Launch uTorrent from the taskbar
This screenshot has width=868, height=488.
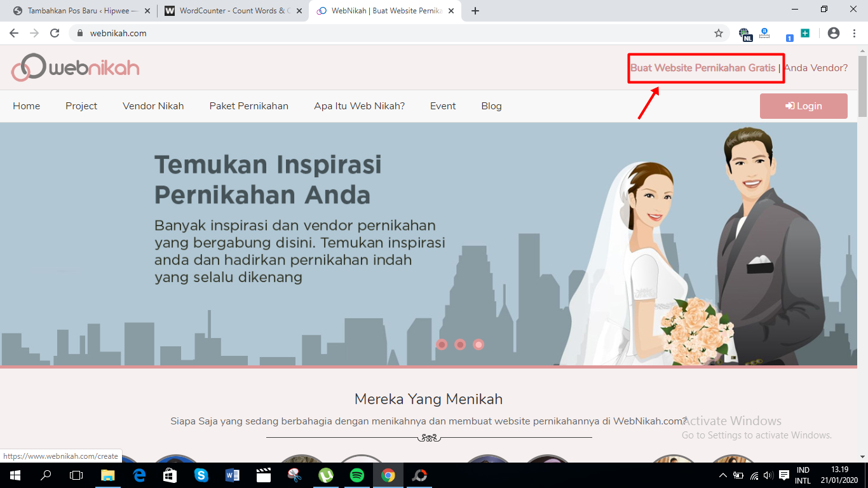click(325, 474)
